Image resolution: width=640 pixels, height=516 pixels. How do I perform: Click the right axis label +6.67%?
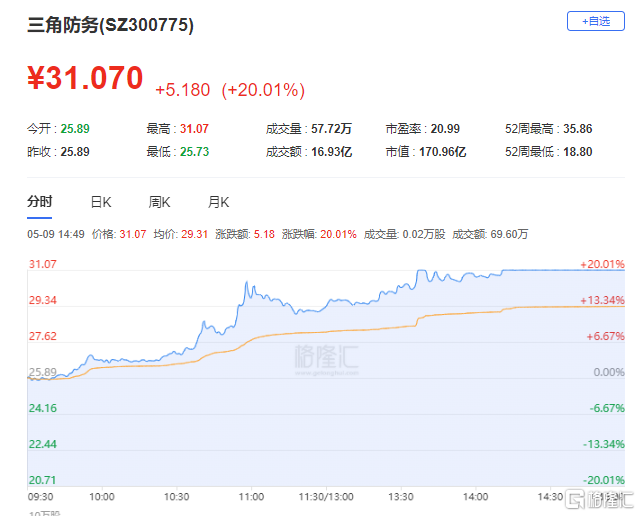point(606,336)
